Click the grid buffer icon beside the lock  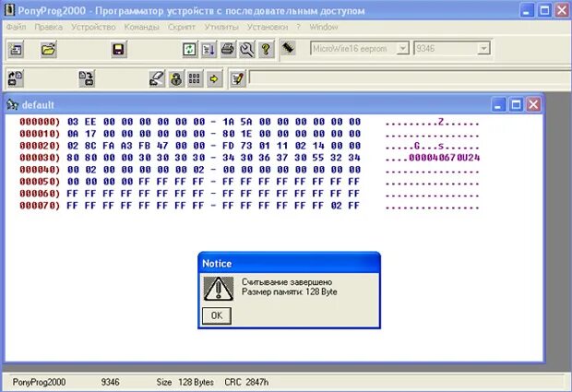pyautogui.click(x=195, y=78)
